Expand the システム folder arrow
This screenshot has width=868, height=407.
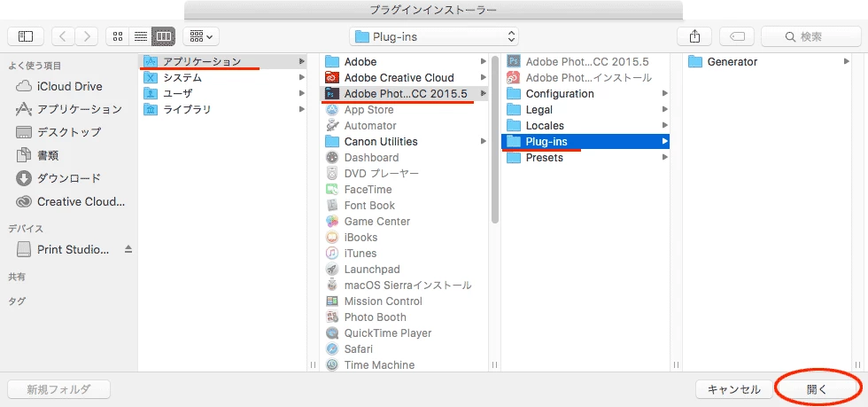(302, 78)
